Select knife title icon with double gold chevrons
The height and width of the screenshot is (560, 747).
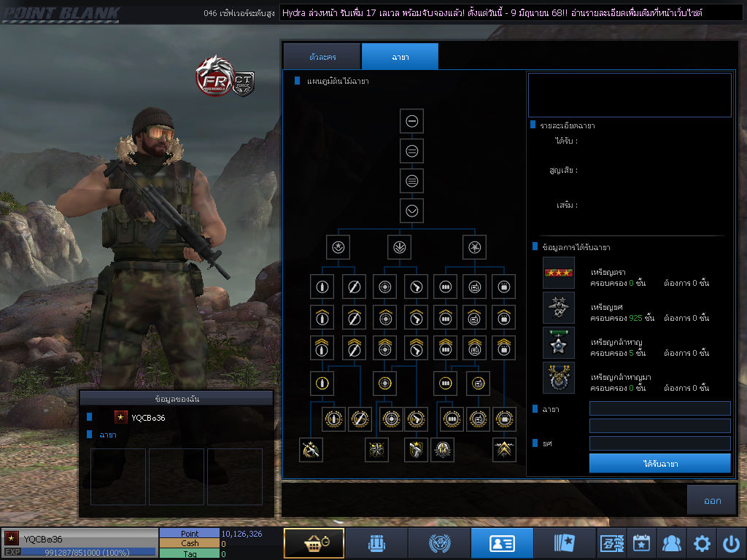354,348
